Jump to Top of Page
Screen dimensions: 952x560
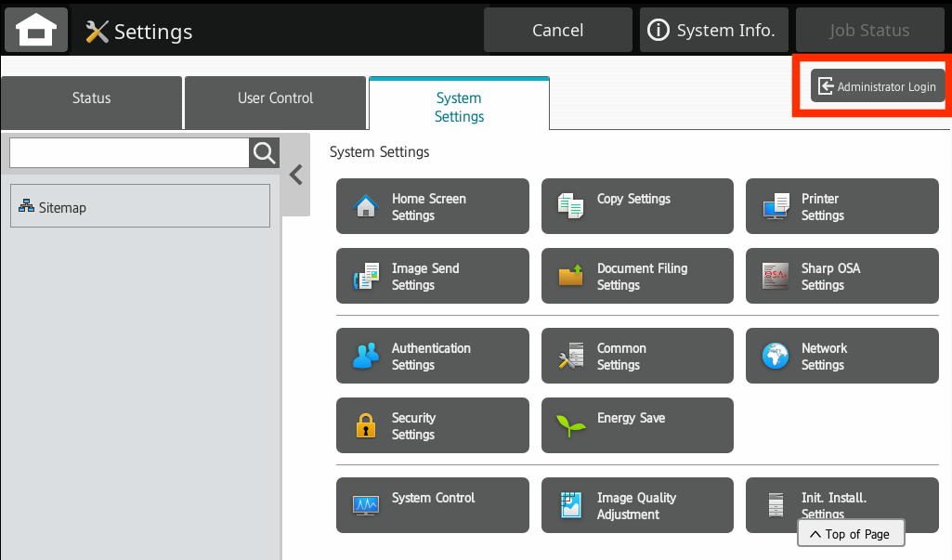coord(850,534)
